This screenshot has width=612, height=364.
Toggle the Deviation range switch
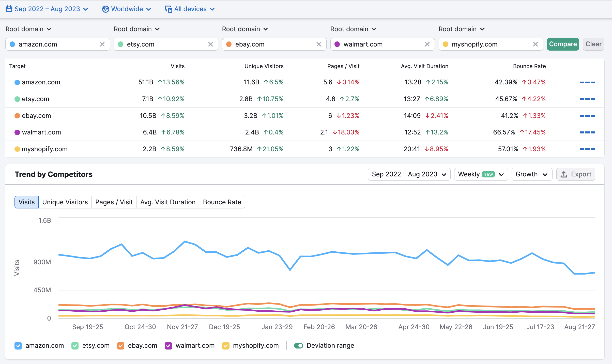[299, 346]
